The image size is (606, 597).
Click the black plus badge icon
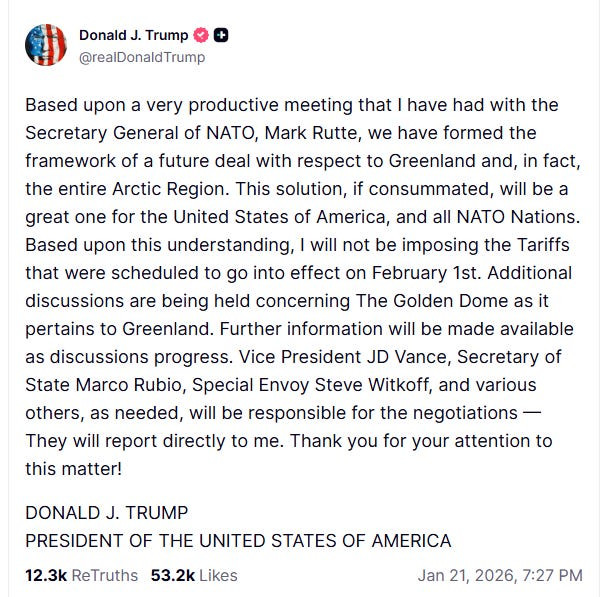221,36
